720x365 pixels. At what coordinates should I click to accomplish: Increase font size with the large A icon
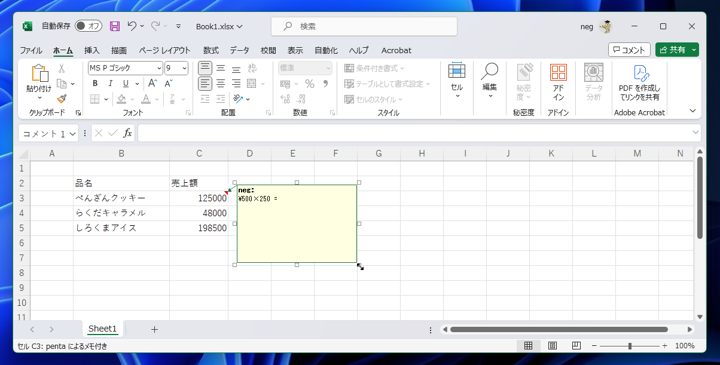(152, 84)
